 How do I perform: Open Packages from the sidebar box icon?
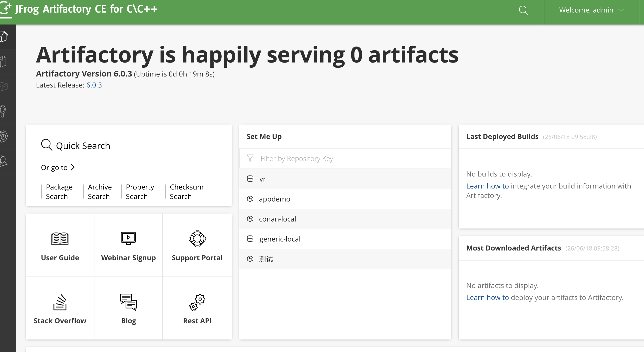pyautogui.click(x=4, y=86)
